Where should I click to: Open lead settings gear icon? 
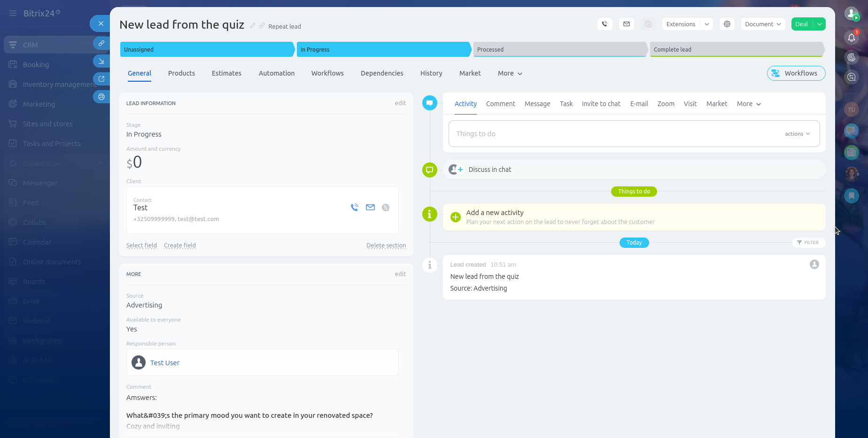click(727, 24)
